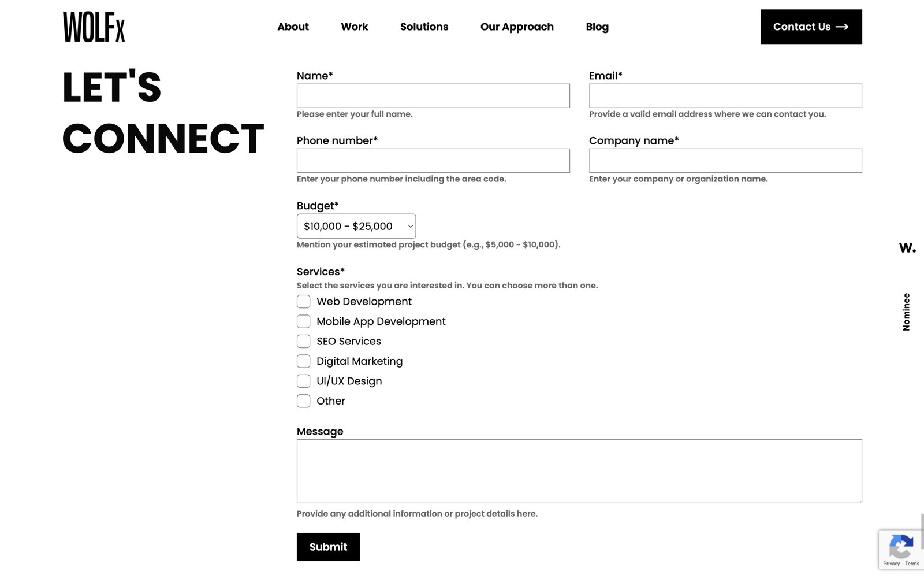Open the About menu
This screenshot has height=578, width=924.
(x=293, y=27)
